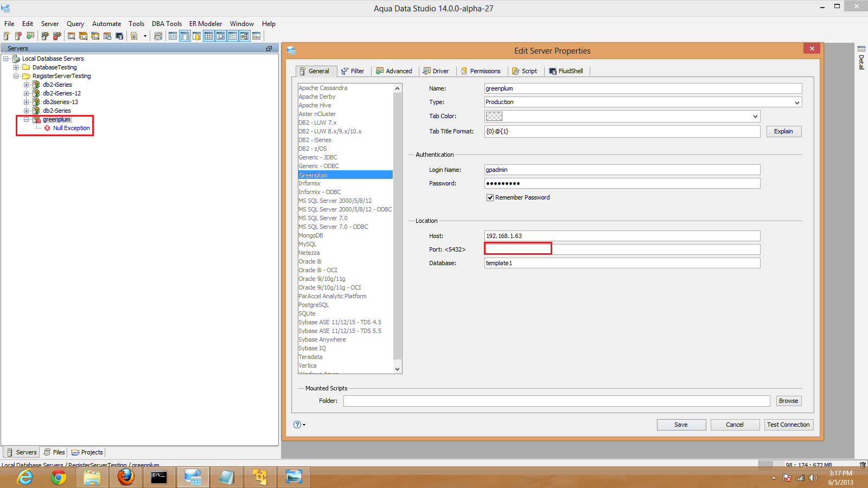
Task: Open the notepad icon in the taskbar
Action: [x=226, y=477]
